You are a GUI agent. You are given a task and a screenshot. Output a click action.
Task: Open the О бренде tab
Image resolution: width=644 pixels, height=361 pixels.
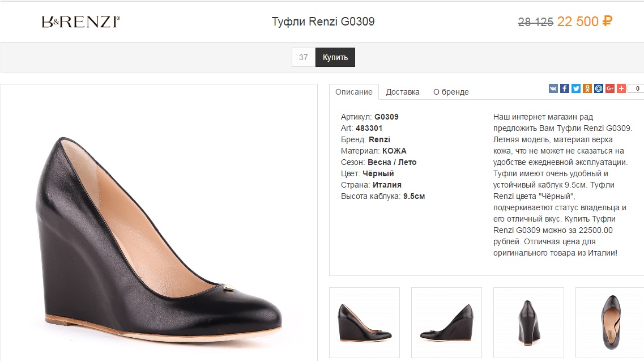tap(451, 92)
